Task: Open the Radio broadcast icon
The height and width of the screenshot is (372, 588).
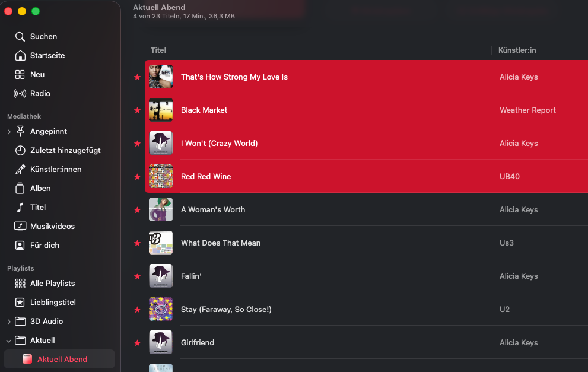Action: coord(20,93)
